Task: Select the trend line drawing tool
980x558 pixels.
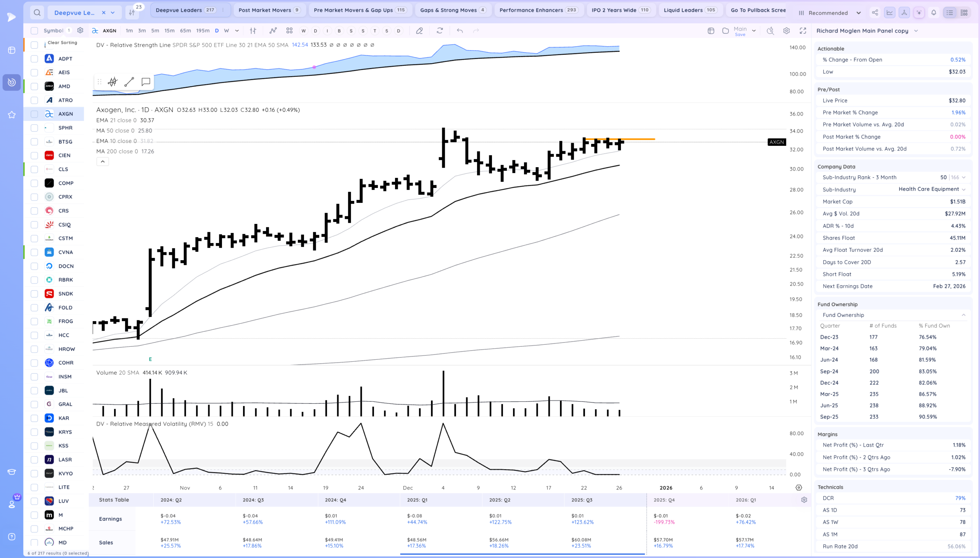Action: click(x=129, y=82)
